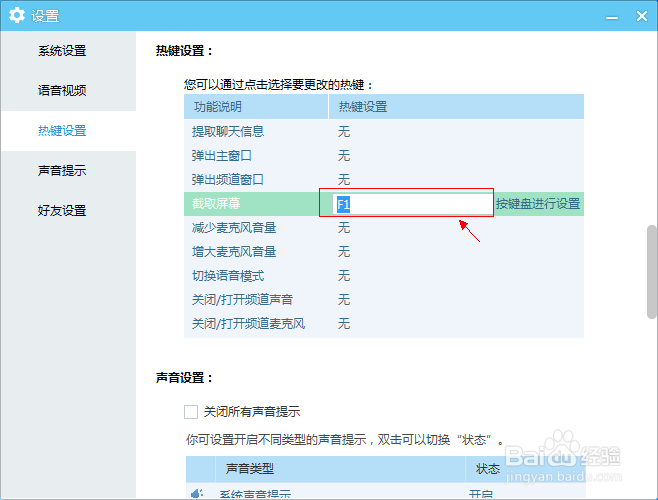Click the 无 value for 关闭/打开频道声音

pos(344,300)
